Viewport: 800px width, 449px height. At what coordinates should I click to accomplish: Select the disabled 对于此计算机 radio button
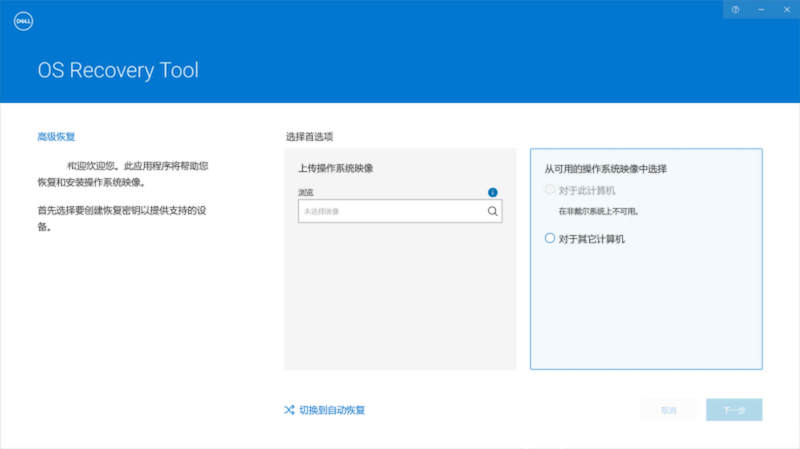coord(549,190)
